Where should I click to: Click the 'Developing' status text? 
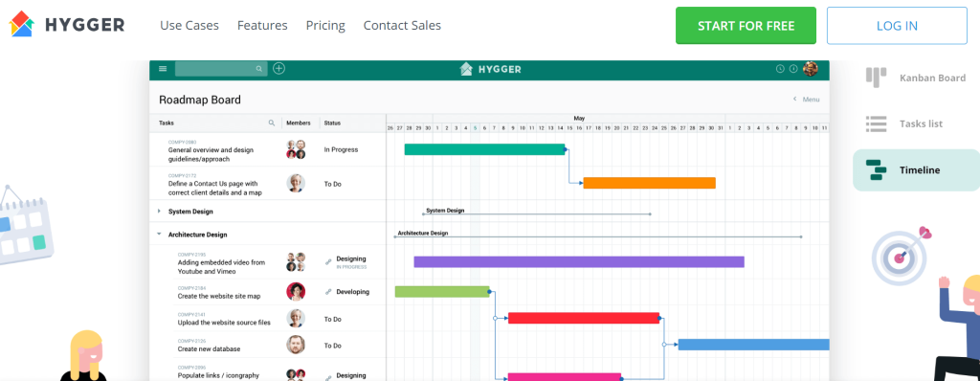[352, 292]
